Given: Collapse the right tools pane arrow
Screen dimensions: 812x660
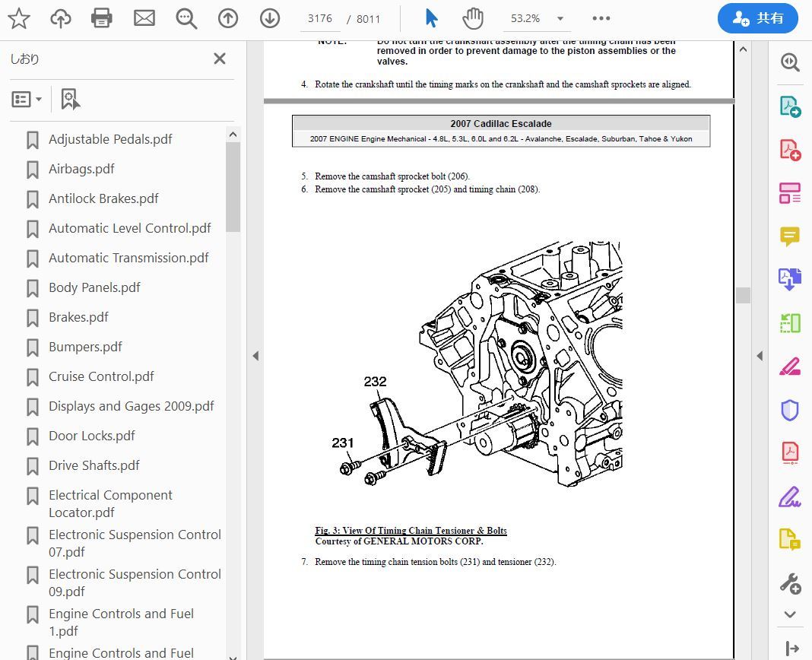Looking at the screenshot, I should [760, 356].
